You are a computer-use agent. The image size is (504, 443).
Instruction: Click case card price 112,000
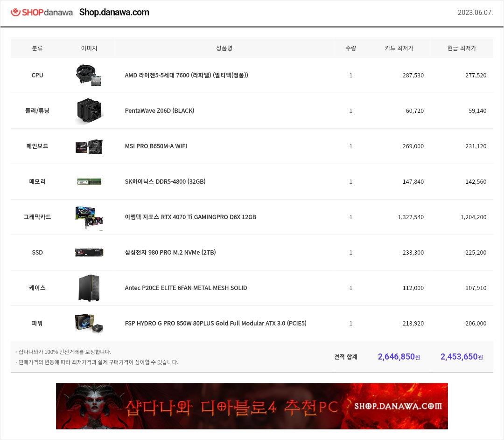click(413, 288)
